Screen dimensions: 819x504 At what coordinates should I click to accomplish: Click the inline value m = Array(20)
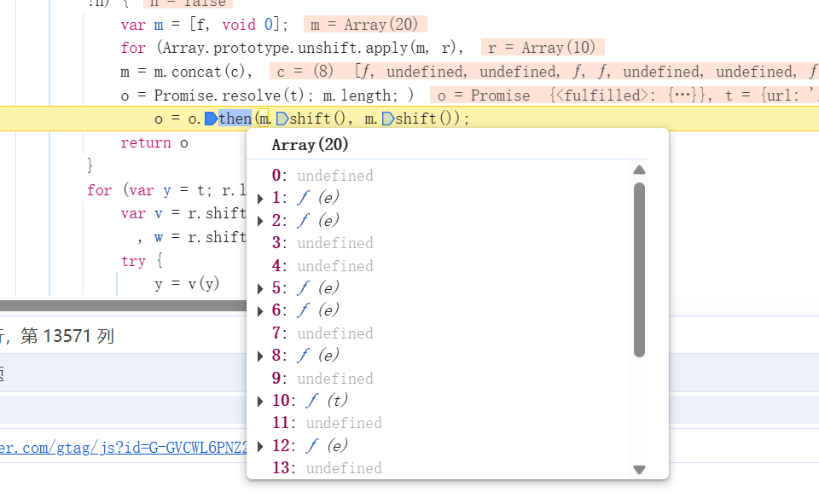(x=365, y=25)
